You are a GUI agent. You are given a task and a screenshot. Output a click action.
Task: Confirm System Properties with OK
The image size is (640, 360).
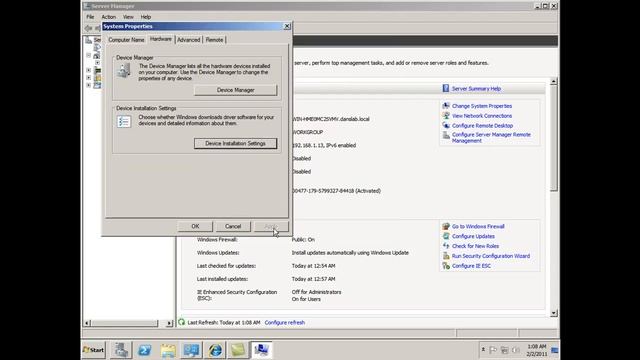pos(195,226)
